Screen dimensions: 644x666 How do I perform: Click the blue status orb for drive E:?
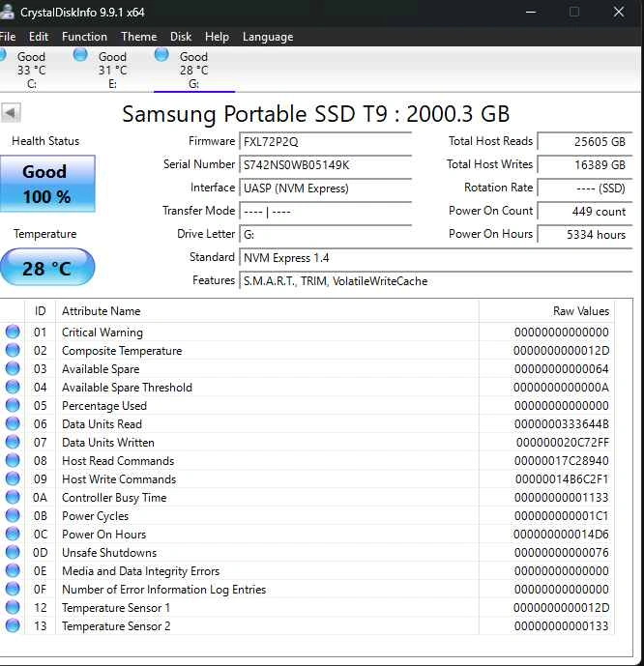point(80,54)
